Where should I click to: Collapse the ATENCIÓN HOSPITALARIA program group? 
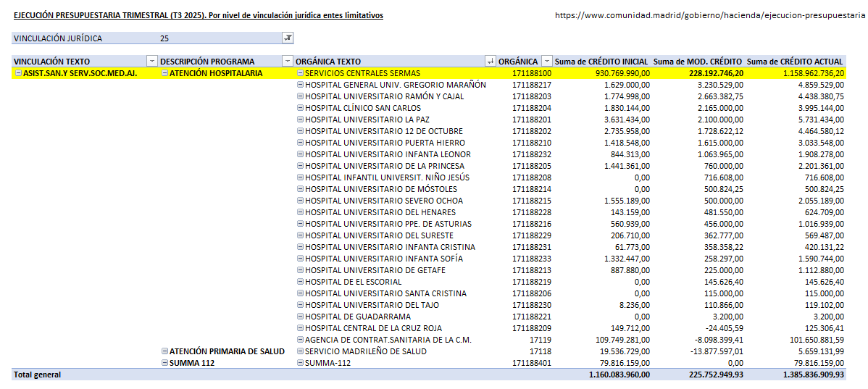[x=165, y=73]
